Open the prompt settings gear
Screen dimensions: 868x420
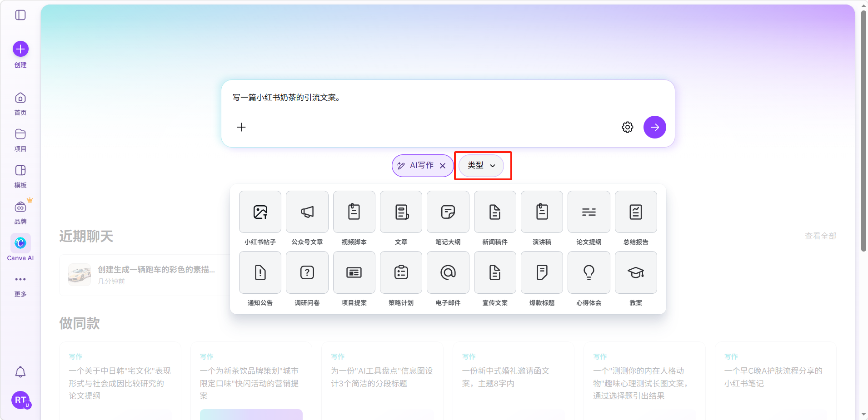[x=627, y=127]
